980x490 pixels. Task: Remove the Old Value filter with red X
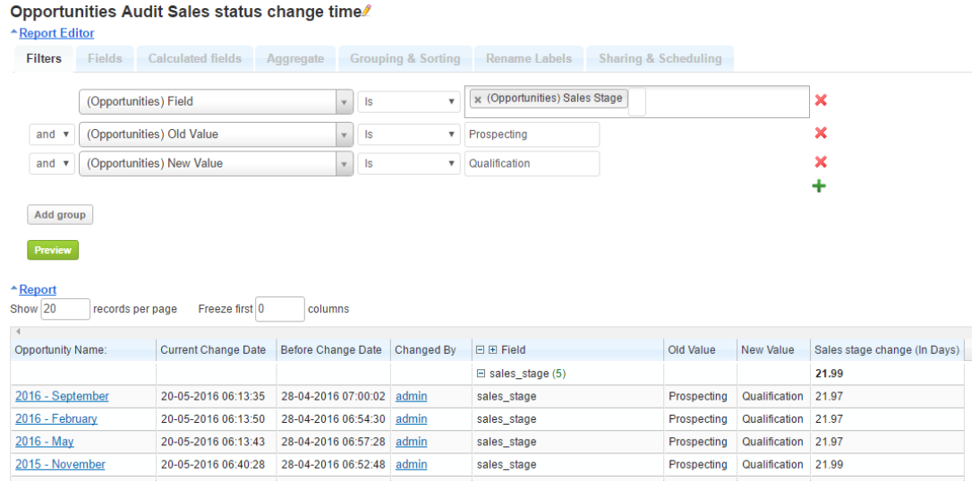820,133
